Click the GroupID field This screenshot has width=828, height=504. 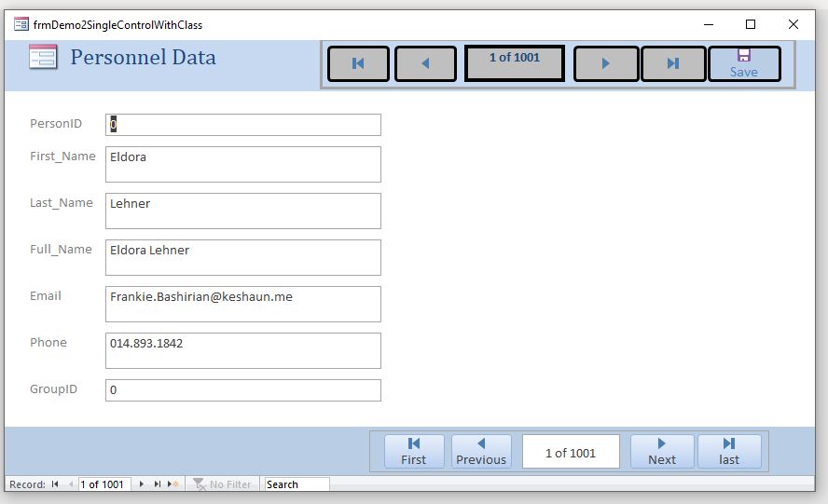pos(243,390)
